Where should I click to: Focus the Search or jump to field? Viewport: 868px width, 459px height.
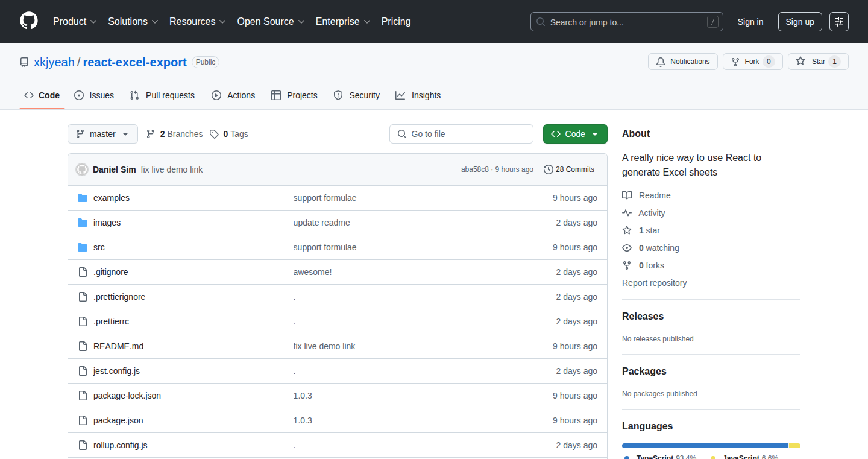click(x=627, y=22)
